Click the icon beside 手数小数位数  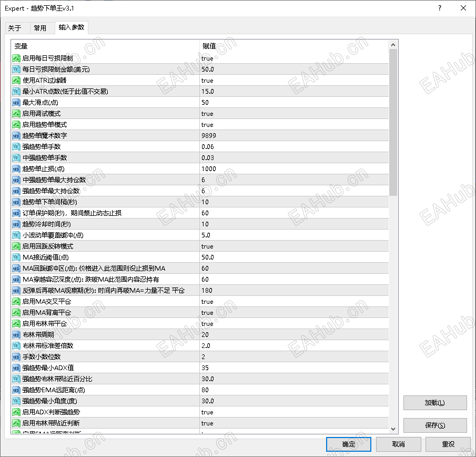[16, 357]
